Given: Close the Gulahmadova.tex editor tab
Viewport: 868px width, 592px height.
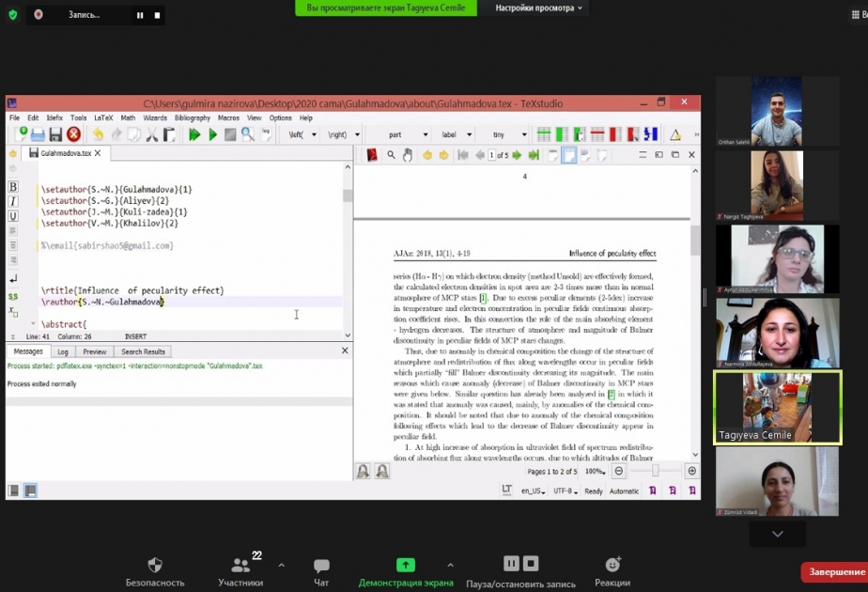Looking at the screenshot, I should point(98,153).
